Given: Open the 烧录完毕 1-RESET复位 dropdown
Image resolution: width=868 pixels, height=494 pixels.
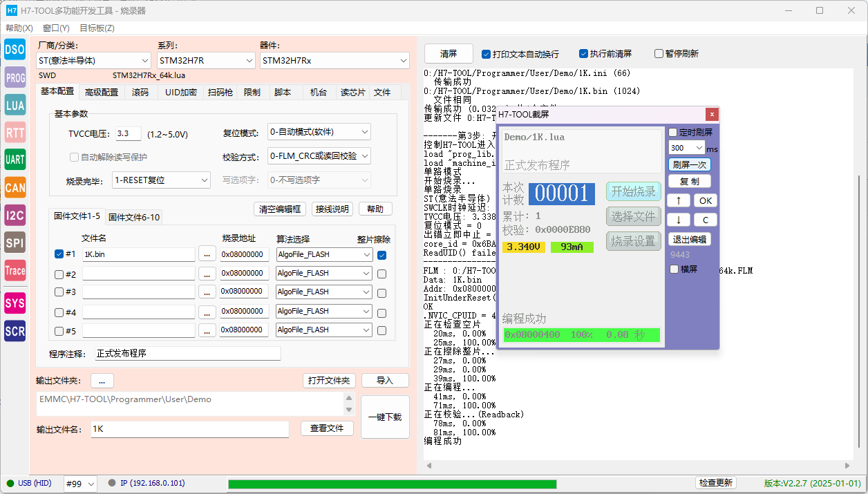Looking at the screenshot, I should [161, 180].
